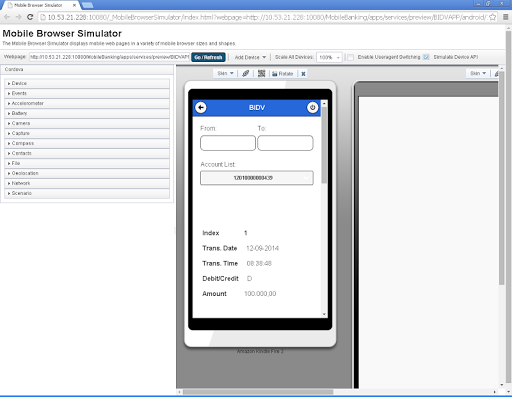Screen dimensions: 512x397
Task: Open the Account List dropdown
Action: pos(257,178)
